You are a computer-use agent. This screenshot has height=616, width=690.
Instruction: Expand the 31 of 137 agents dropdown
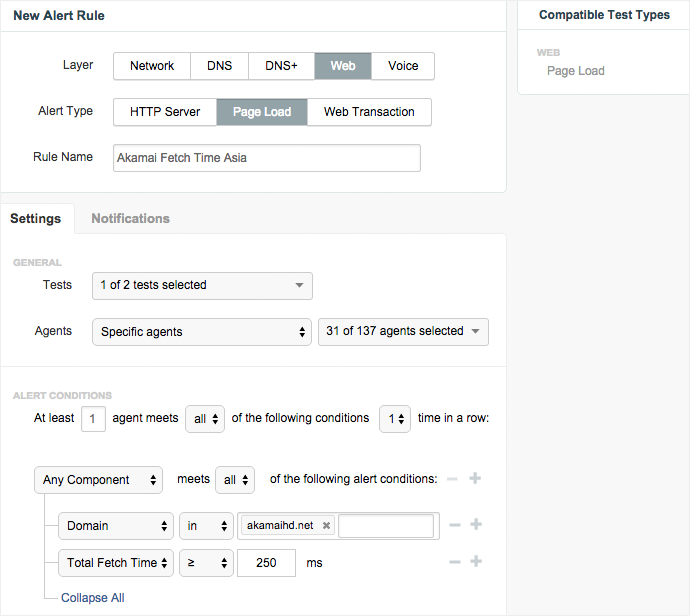click(x=403, y=332)
